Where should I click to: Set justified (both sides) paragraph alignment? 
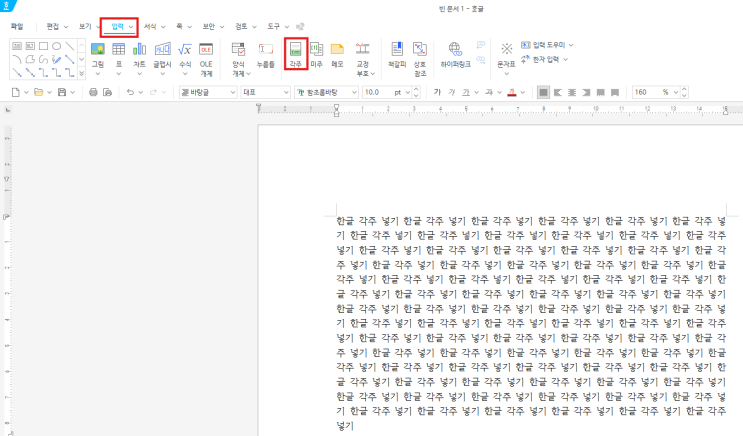point(544,92)
